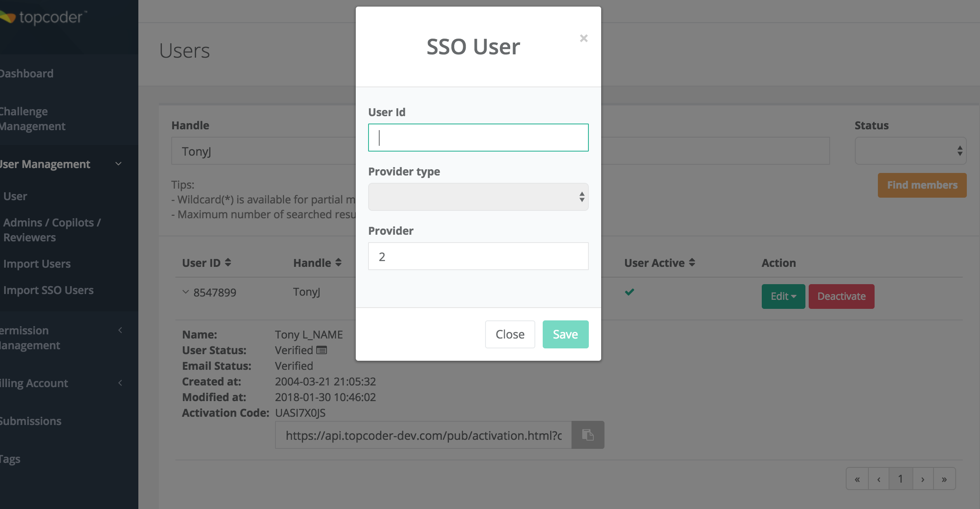The height and width of the screenshot is (509, 980).
Task: Open the Provider type dropdown
Action: (x=478, y=197)
